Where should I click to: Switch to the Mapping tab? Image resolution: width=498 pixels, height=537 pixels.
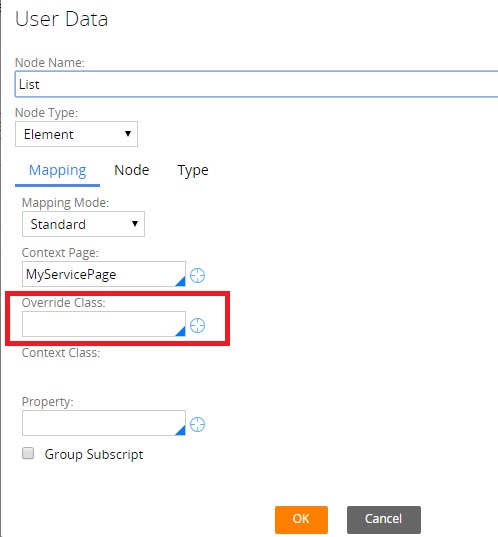point(58,170)
